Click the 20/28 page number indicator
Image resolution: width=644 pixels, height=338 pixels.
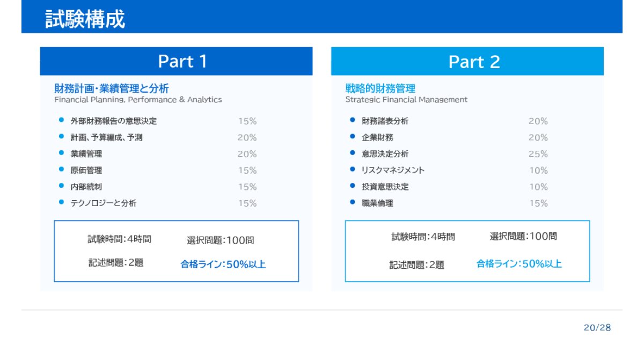[597, 327]
